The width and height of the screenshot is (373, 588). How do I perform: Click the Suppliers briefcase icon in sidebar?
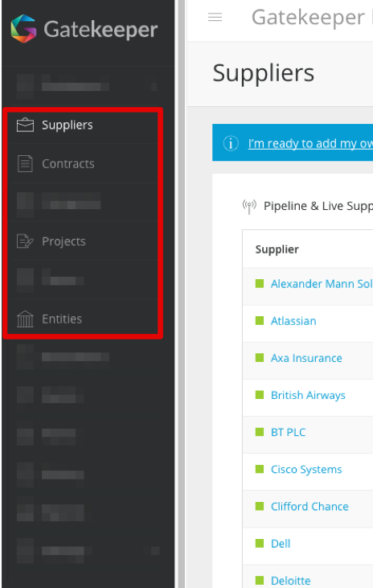[x=25, y=125]
